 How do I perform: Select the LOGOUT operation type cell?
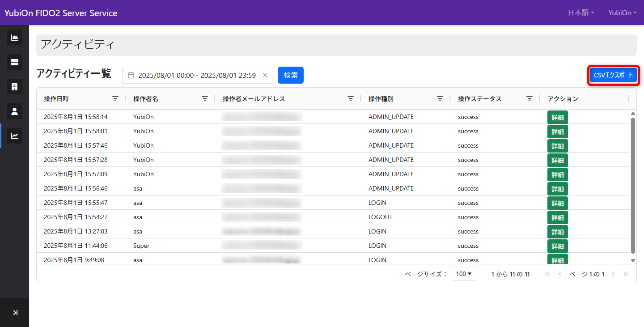[x=381, y=217]
